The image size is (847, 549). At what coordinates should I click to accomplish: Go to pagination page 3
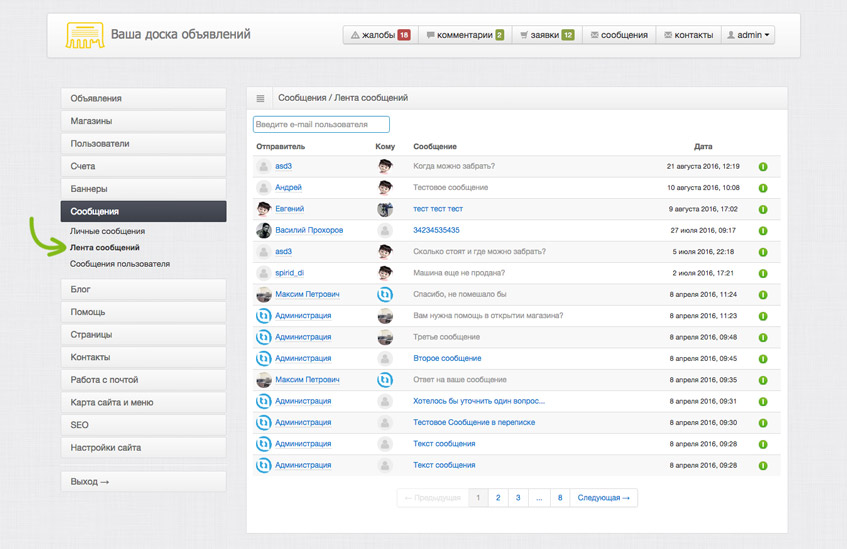[518, 498]
